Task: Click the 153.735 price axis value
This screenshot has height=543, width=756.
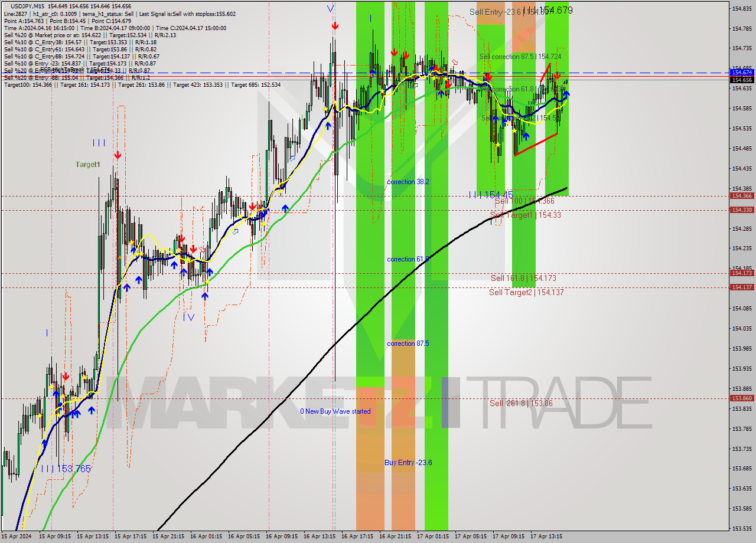Action: pyautogui.click(x=742, y=449)
